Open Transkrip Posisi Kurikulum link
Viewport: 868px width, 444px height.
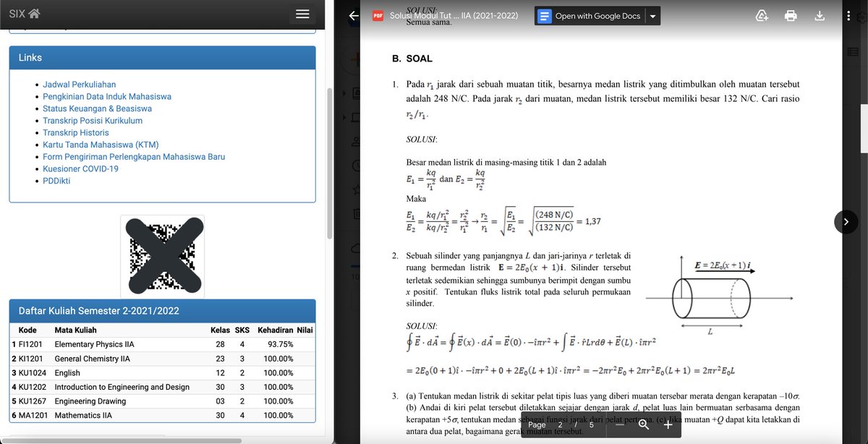coord(93,121)
